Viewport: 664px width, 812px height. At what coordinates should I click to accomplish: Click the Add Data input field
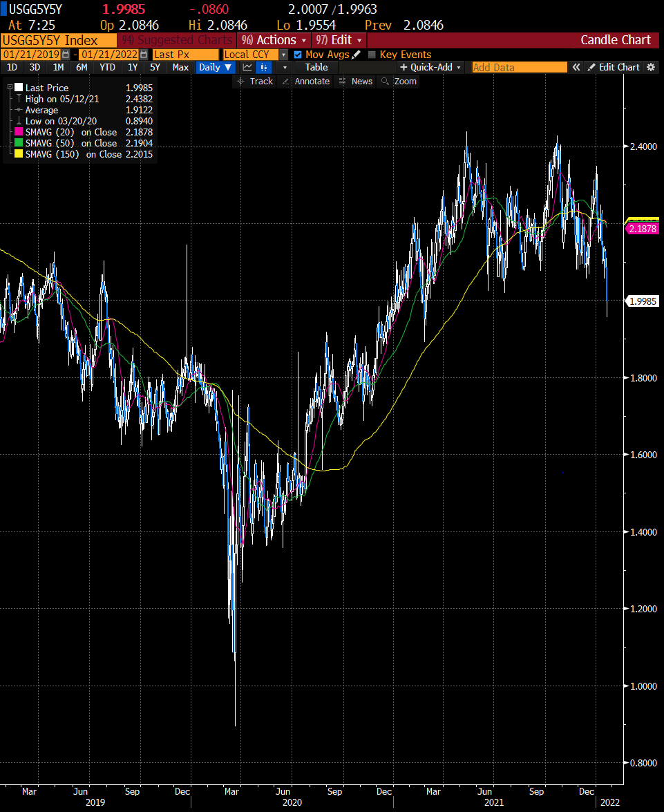pos(520,67)
